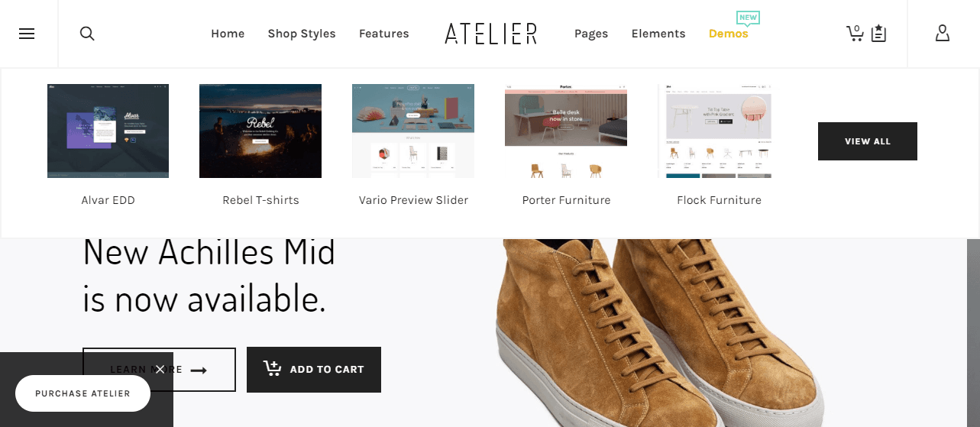Screen dimensions: 980x427
Task: Open the Shop Styles menu
Action: [x=302, y=34]
